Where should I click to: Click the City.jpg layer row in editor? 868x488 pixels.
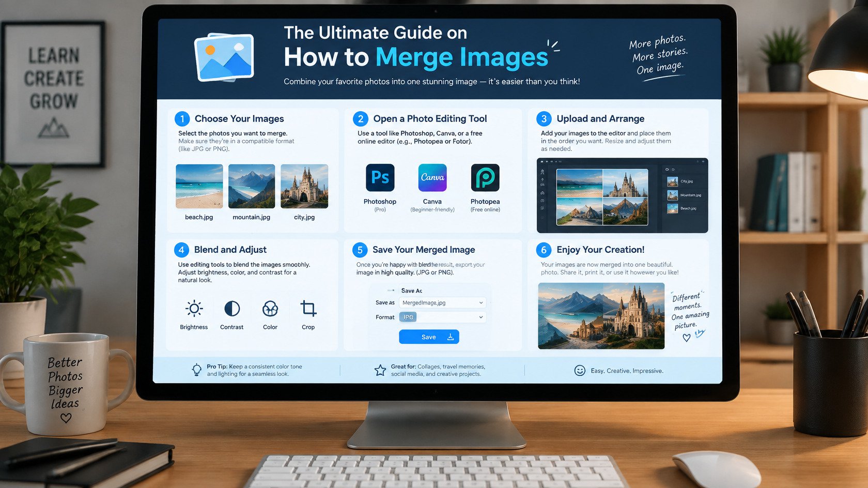pos(685,181)
